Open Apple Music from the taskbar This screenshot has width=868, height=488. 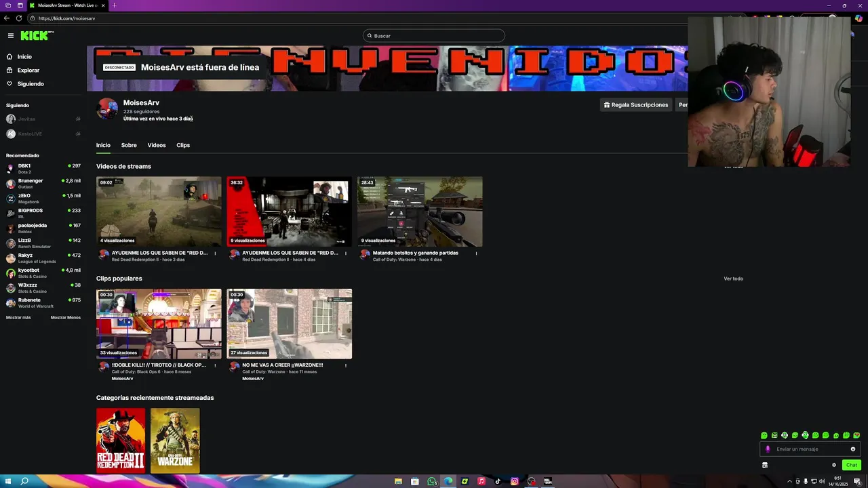pyautogui.click(x=481, y=481)
